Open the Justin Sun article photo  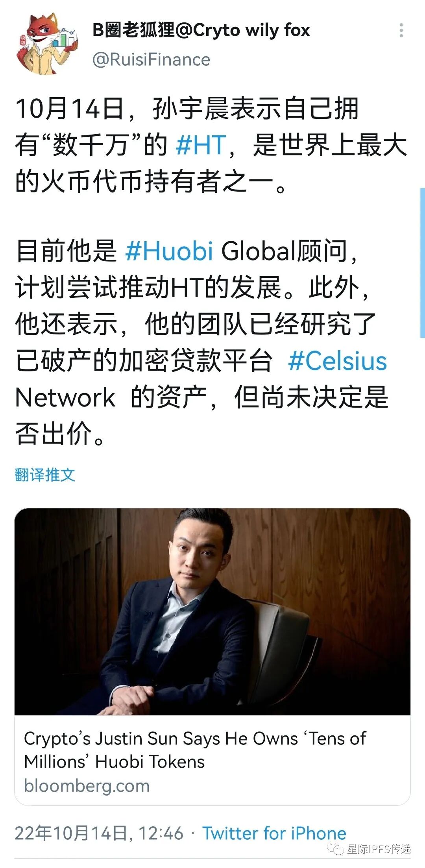tap(213, 611)
